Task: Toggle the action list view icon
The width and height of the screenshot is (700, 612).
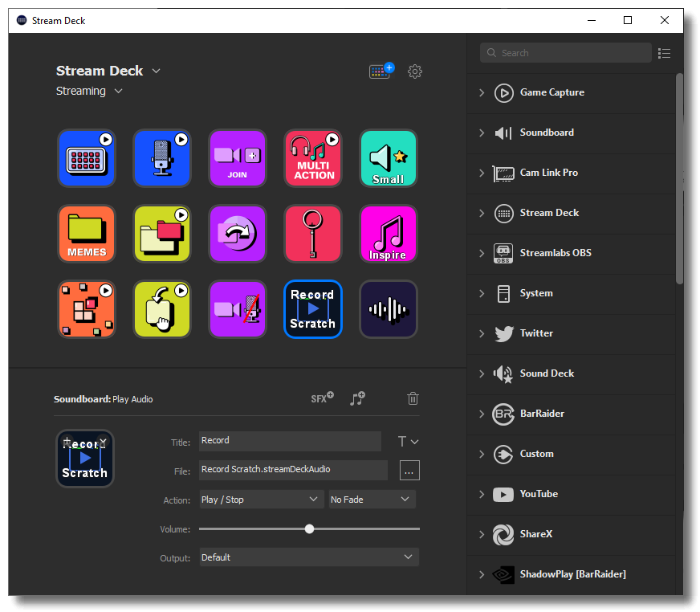Action: (x=665, y=54)
